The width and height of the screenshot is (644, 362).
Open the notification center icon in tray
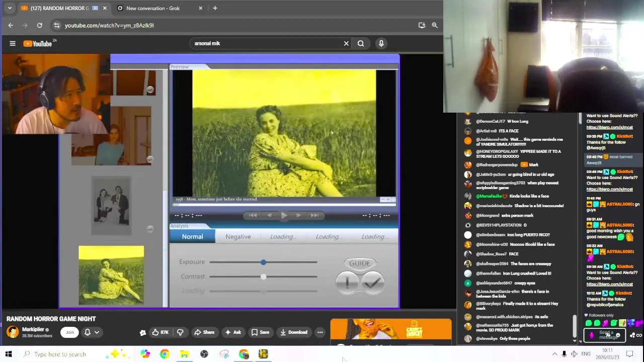(629, 354)
